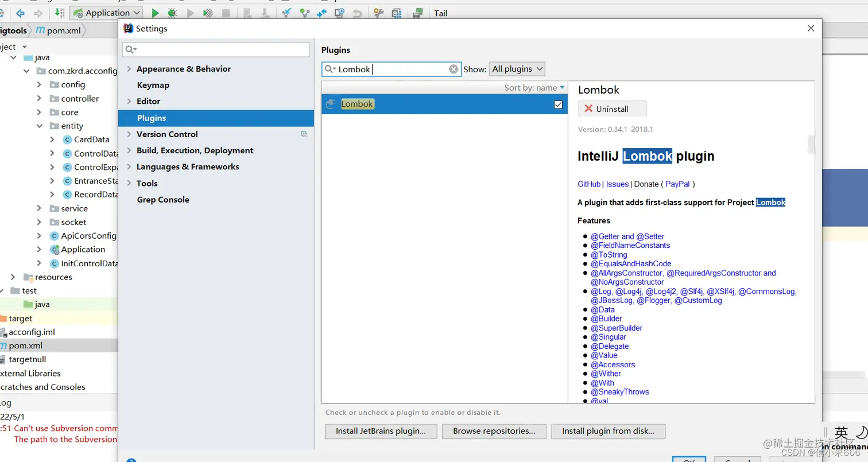Select the target folder in project tree
The width and height of the screenshot is (868, 462).
pos(17,319)
